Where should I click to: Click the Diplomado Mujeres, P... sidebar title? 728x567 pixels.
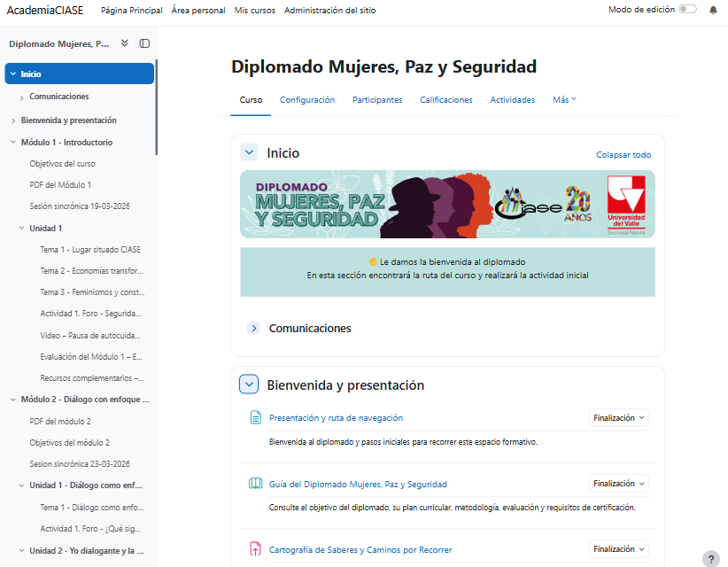(x=59, y=43)
